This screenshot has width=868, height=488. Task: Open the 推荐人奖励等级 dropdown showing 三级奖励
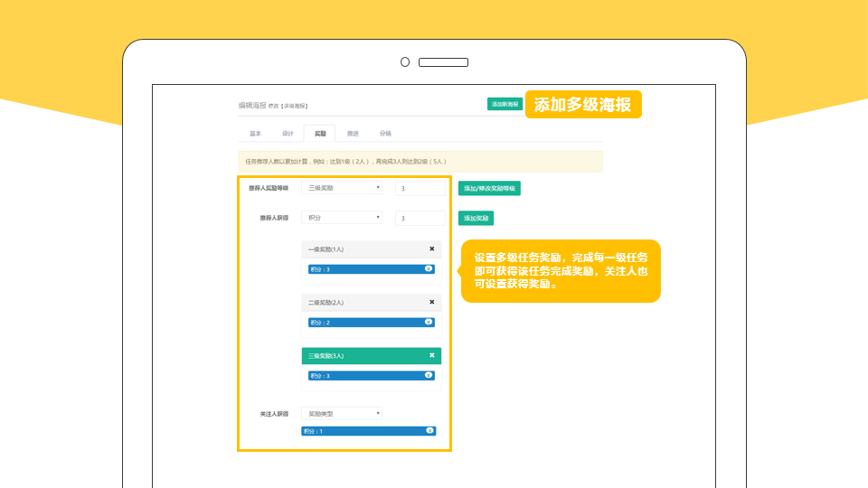point(342,188)
